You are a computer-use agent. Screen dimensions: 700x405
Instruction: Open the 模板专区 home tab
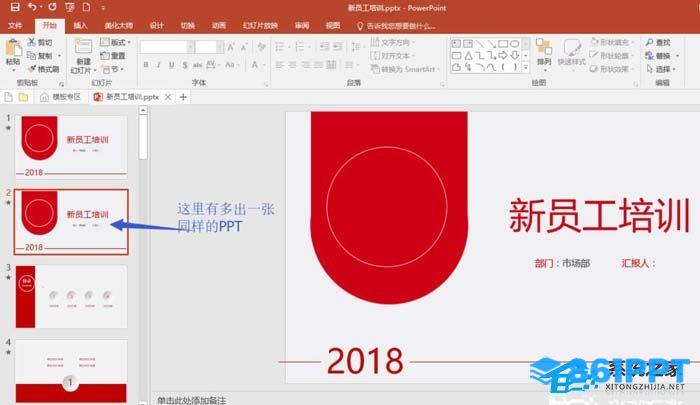tap(61, 97)
